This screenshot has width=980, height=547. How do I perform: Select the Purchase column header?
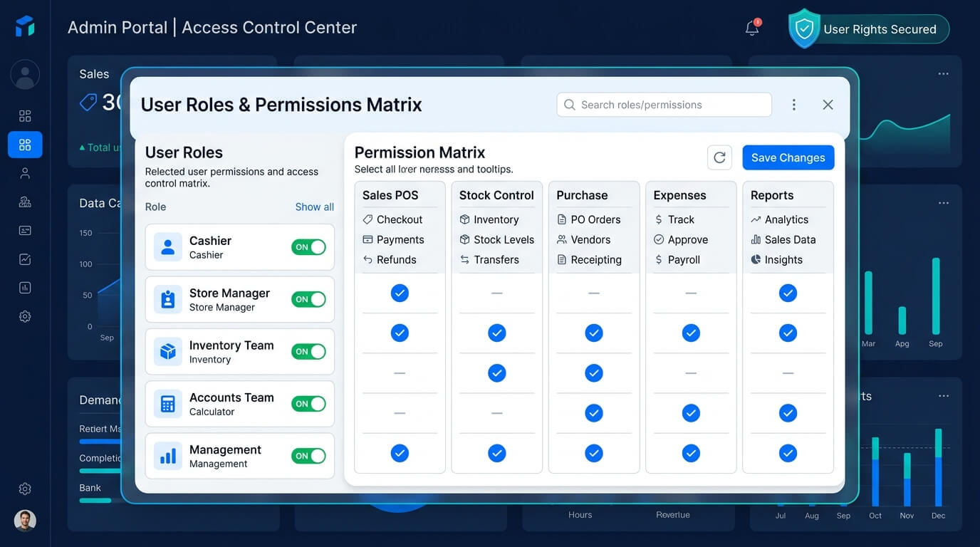(582, 195)
